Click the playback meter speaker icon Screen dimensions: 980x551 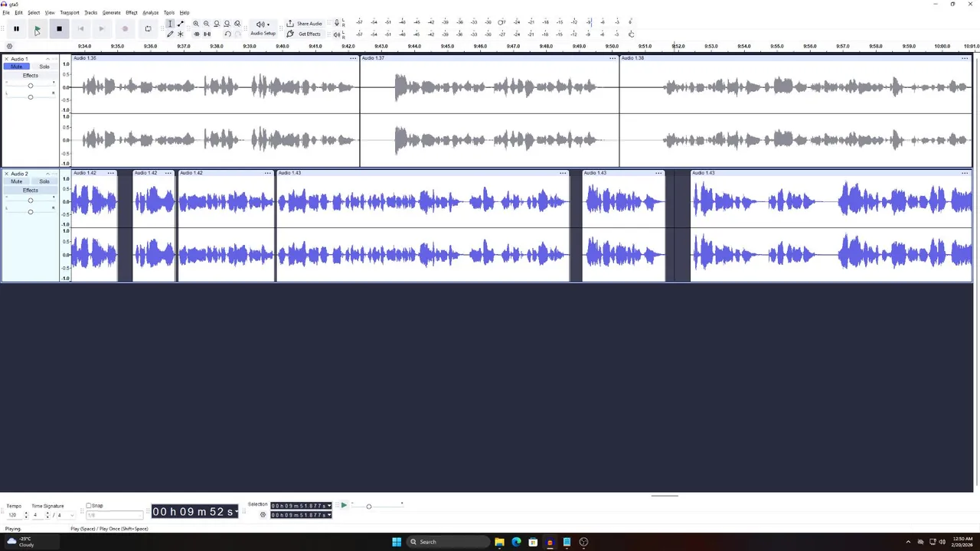tap(337, 34)
